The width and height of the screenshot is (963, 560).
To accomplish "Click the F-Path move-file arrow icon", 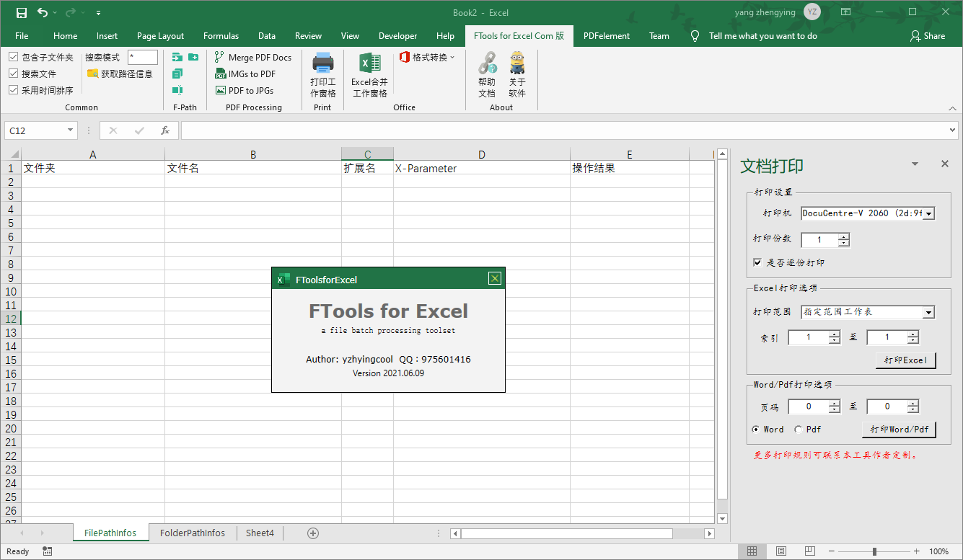I will [x=177, y=57].
